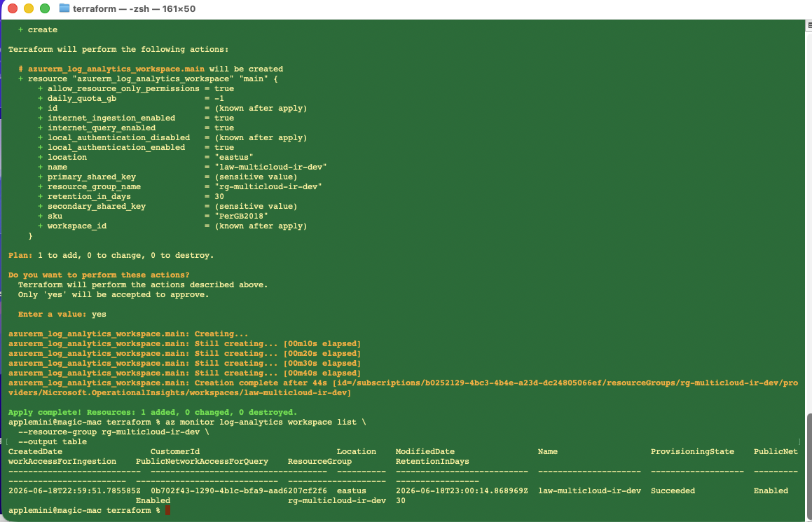Click the 'Enter a value: yes' line
812x522 pixels.
click(62, 315)
